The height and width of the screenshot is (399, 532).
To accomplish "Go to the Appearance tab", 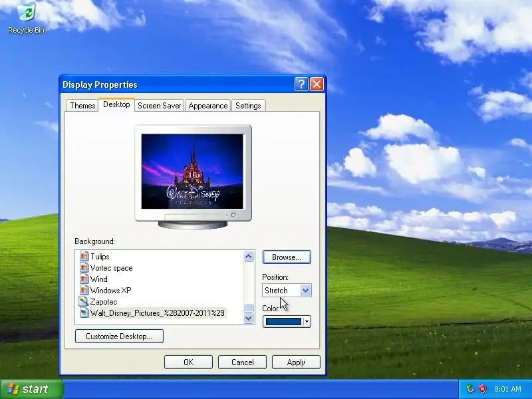I will [x=208, y=106].
